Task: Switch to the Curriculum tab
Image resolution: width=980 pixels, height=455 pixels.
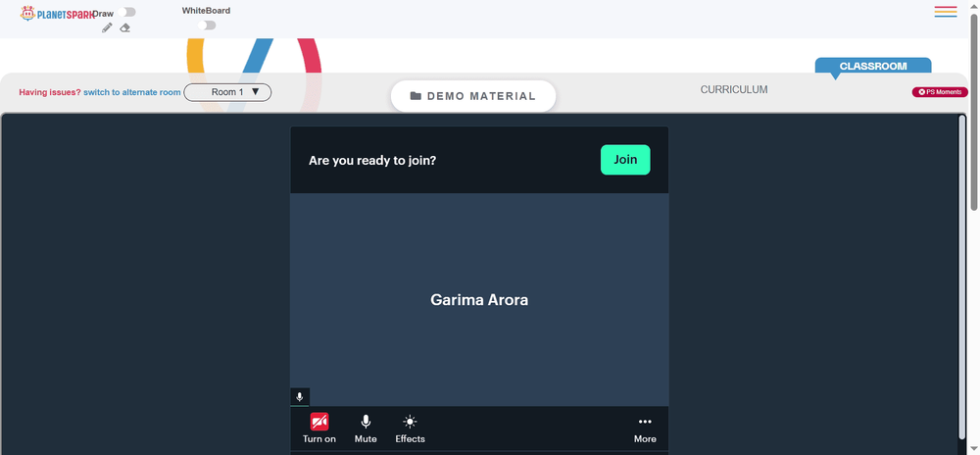Action: pyautogui.click(x=734, y=89)
